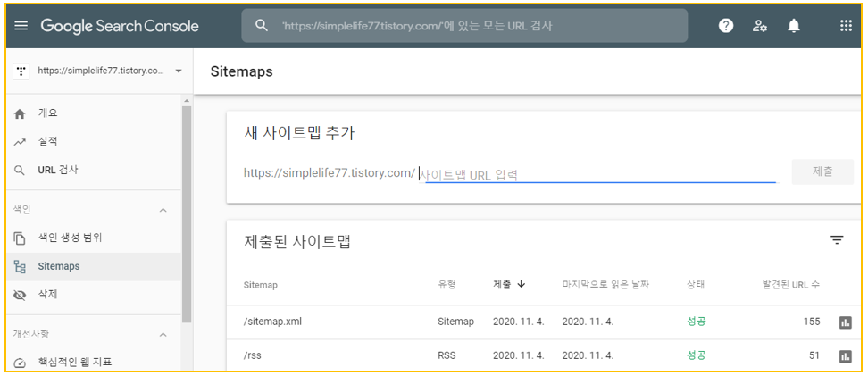Click the 51 discovered URLs value
The image size is (868, 376).
[814, 355]
